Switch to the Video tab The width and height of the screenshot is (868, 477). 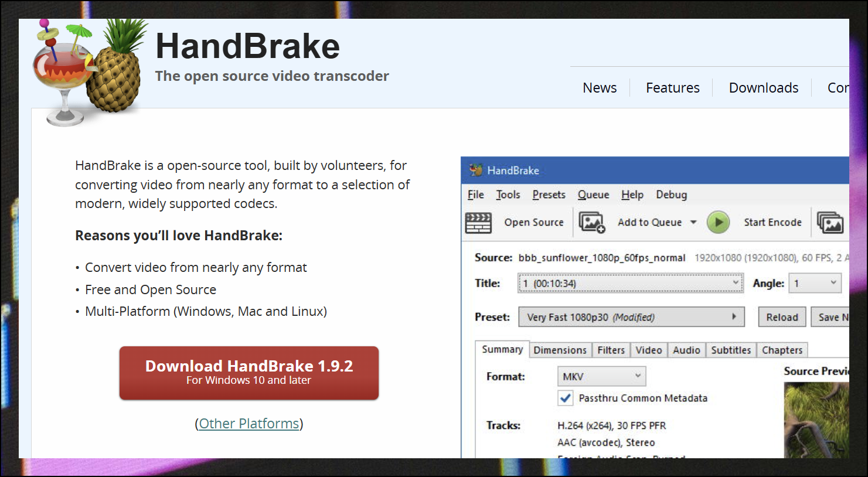tap(649, 350)
